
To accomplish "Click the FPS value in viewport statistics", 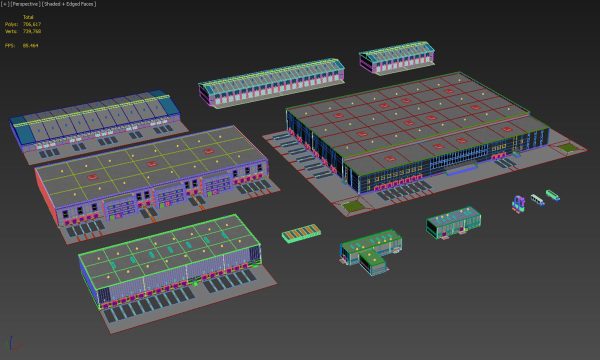I will pyautogui.click(x=31, y=46).
